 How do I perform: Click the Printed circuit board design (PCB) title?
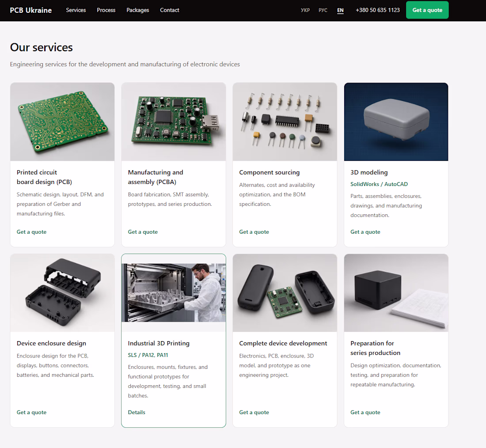pyautogui.click(x=44, y=177)
